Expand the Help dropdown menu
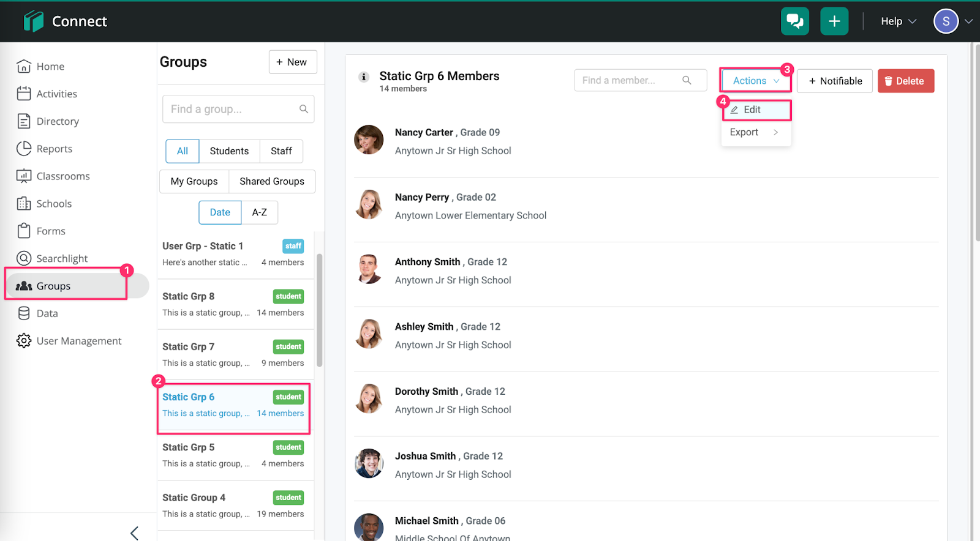Viewport: 980px width, 541px height. (898, 21)
